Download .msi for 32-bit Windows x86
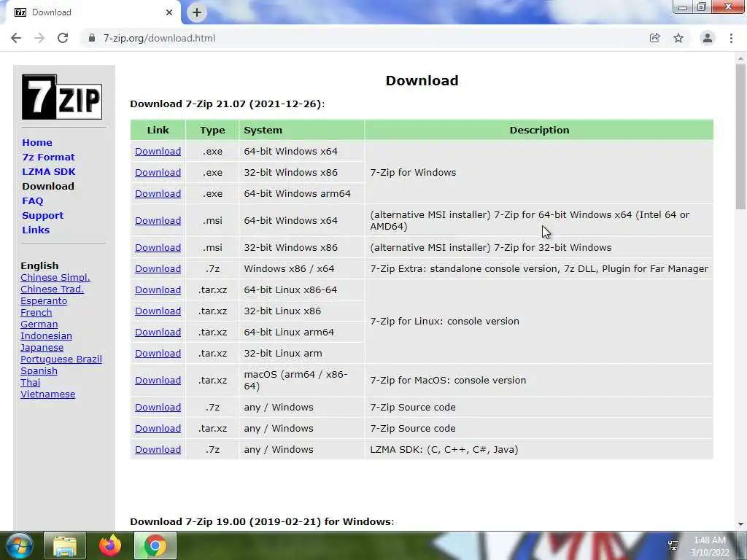Viewport: 747px width, 560px height. (158, 248)
